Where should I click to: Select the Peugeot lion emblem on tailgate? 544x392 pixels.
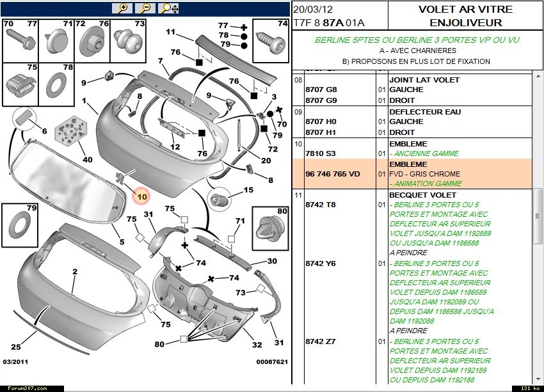(x=120, y=176)
